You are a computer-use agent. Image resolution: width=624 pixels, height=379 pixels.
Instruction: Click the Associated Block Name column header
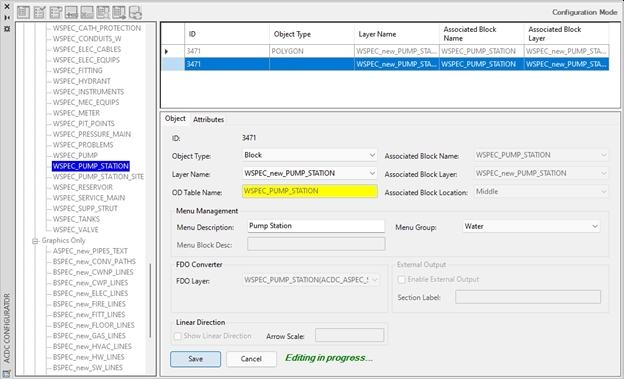482,34
